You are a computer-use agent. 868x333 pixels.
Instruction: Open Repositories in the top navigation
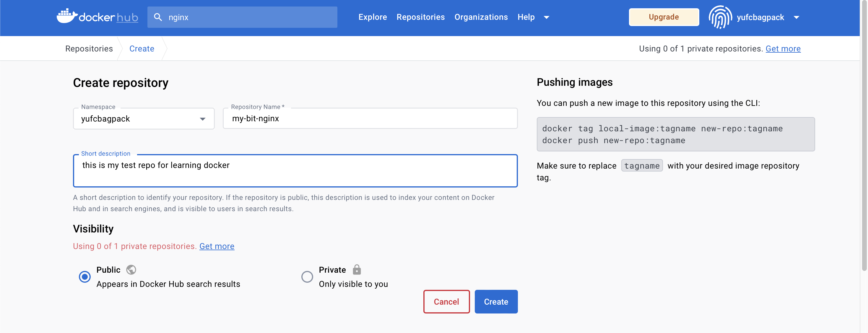[x=420, y=17]
